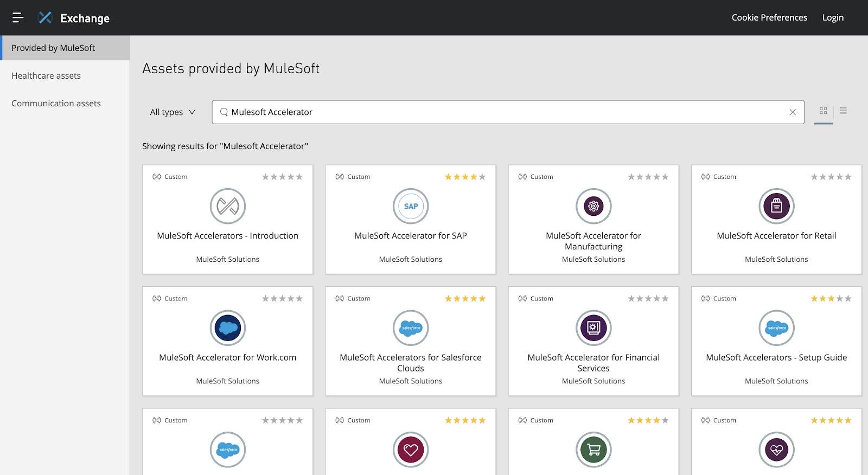Select Provided by MuleSoft in sidebar

65,48
